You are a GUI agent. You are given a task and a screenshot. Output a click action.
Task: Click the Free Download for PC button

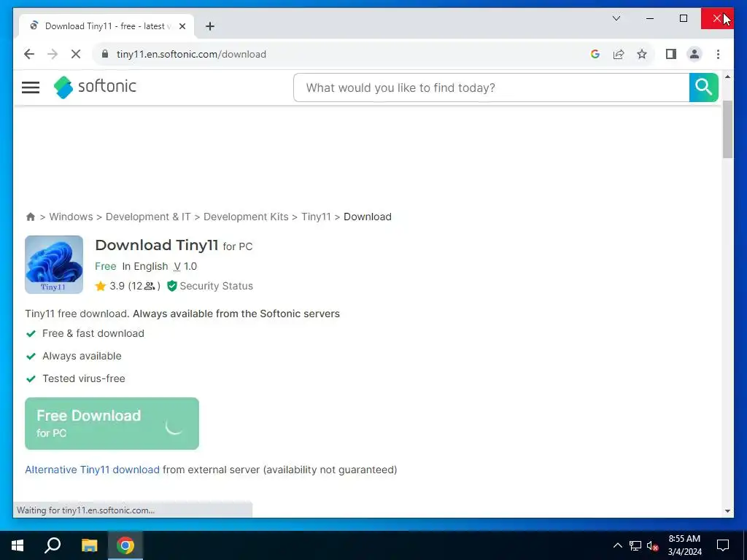coord(112,424)
